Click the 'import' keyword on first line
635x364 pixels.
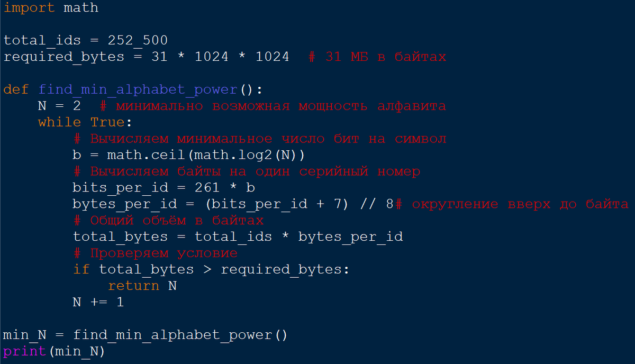[29, 8]
